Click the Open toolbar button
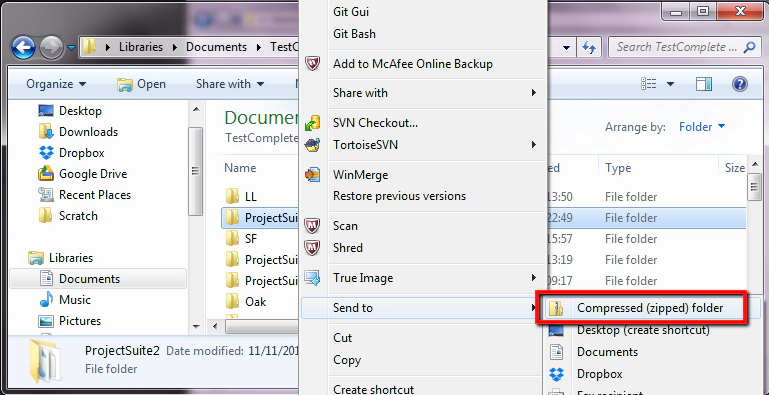Screen dimensions: 769x395 pyautogui.click(x=141, y=84)
